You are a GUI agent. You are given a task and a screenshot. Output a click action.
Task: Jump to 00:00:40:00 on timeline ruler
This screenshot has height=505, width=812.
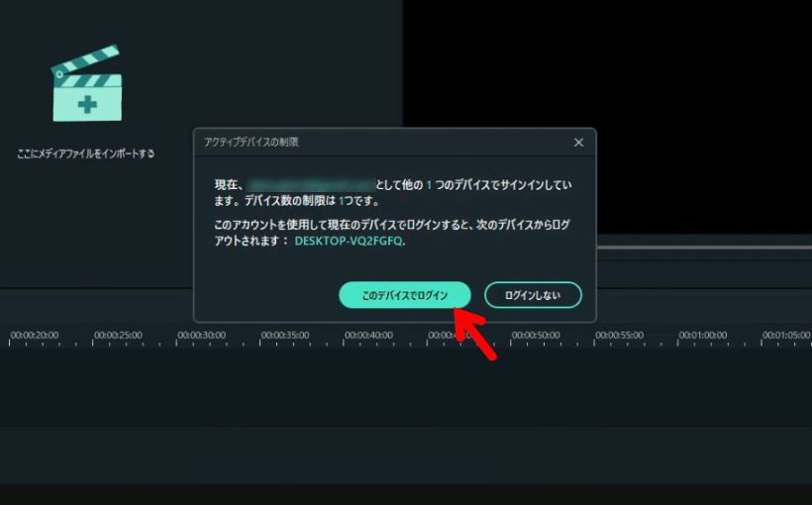click(x=368, y=336)
